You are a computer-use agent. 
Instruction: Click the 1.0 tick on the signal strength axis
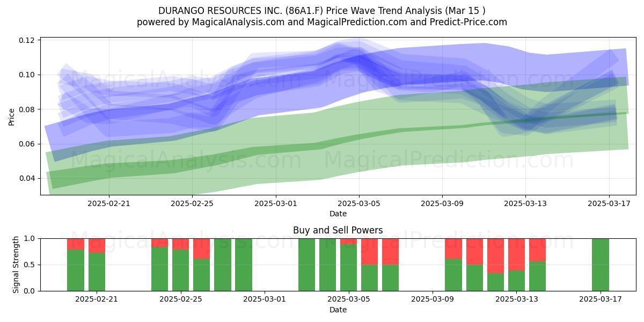tap(30, 238)
